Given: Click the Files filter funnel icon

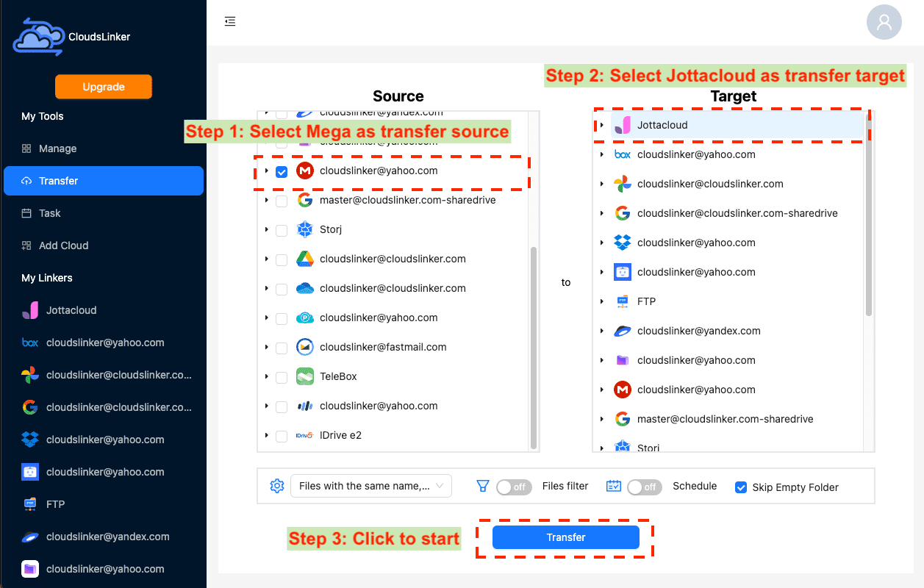Looking at the screenshot, I should (x=483, y=486).
